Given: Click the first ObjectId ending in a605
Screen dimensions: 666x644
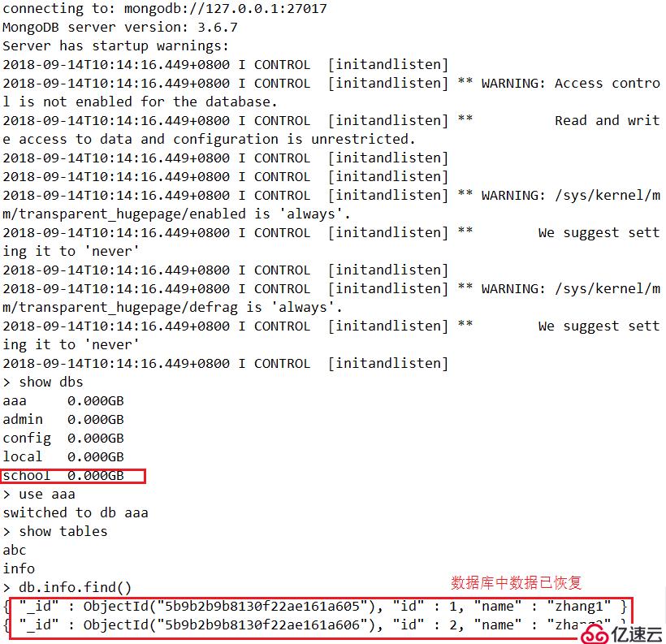Looking at the screenshot, I should pyautogui.click(x=229, y=606).
